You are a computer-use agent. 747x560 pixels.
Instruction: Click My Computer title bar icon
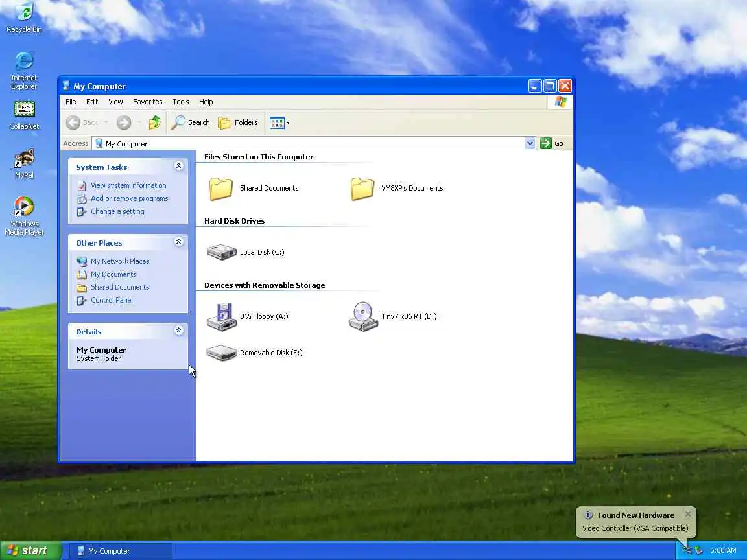click(66, 86)
